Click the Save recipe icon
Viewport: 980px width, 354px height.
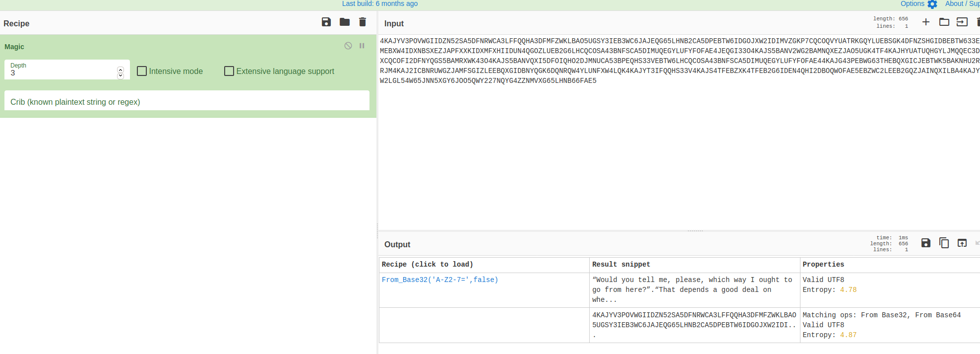tap(326, 22)
